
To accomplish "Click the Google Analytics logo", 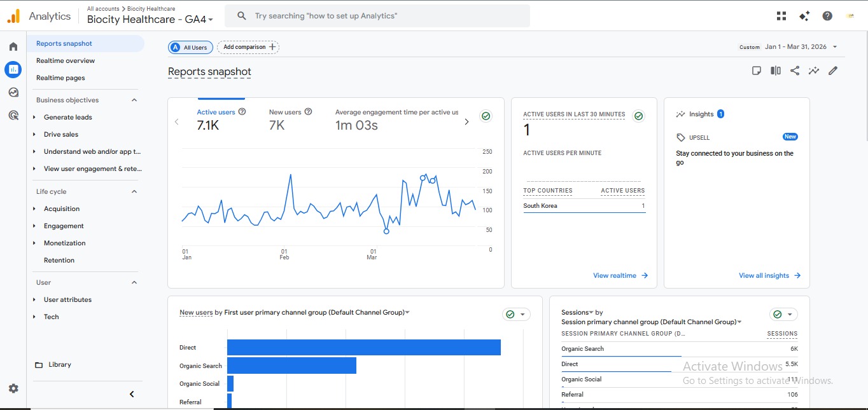I will click(x=13, y=17).
